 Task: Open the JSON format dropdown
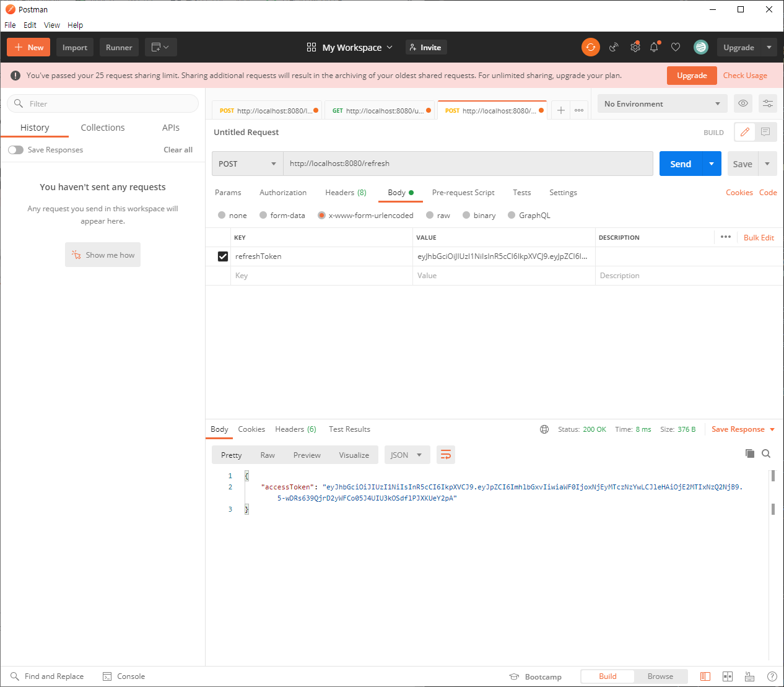pyautogui.click(x=407, y=455)
